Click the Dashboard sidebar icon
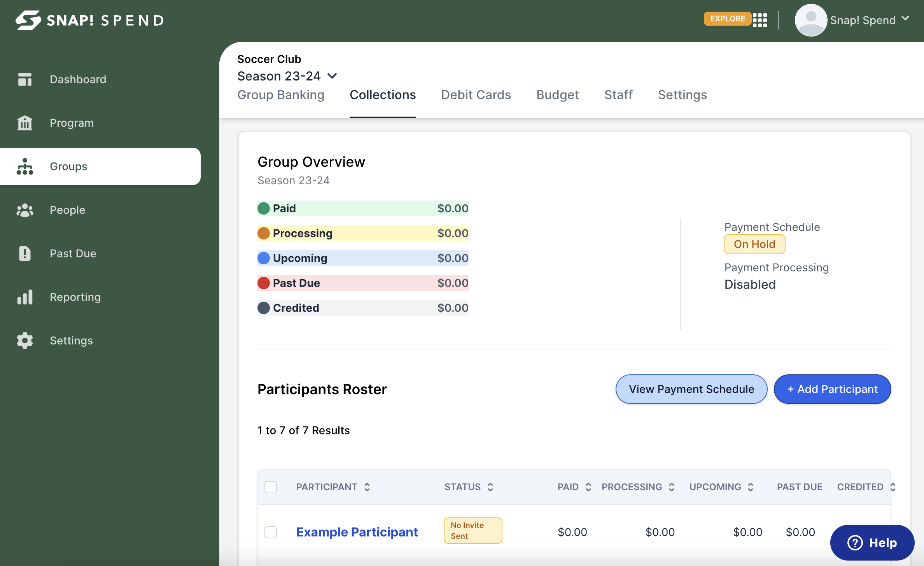This screenshot has height=566, width=924. pos(24,79)
